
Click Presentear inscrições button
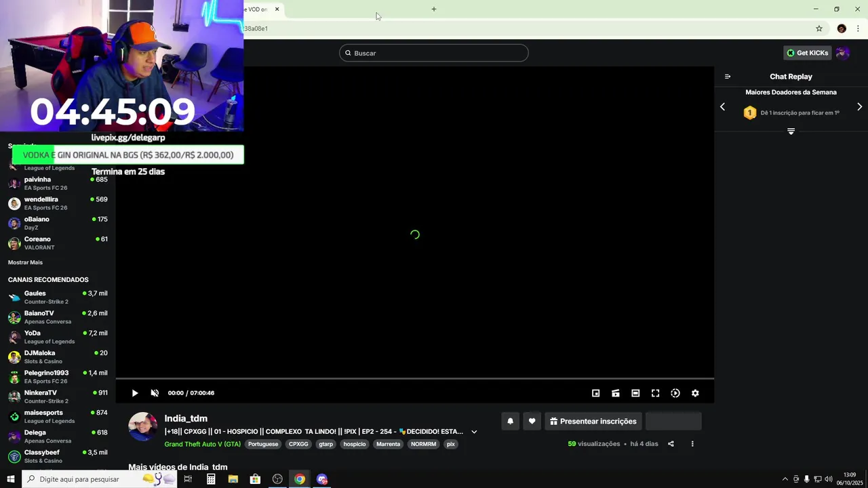coord(593,421)
